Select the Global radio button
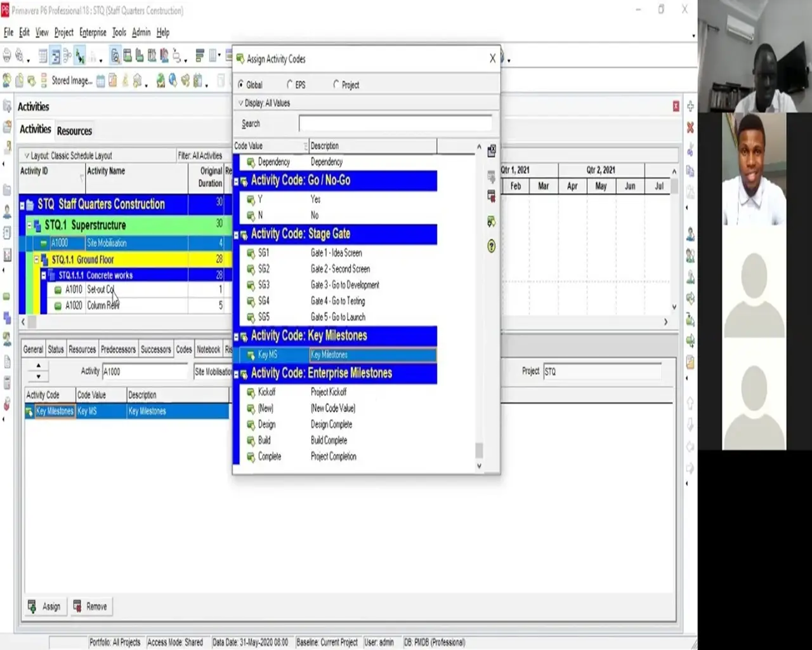 click(241, 85)
